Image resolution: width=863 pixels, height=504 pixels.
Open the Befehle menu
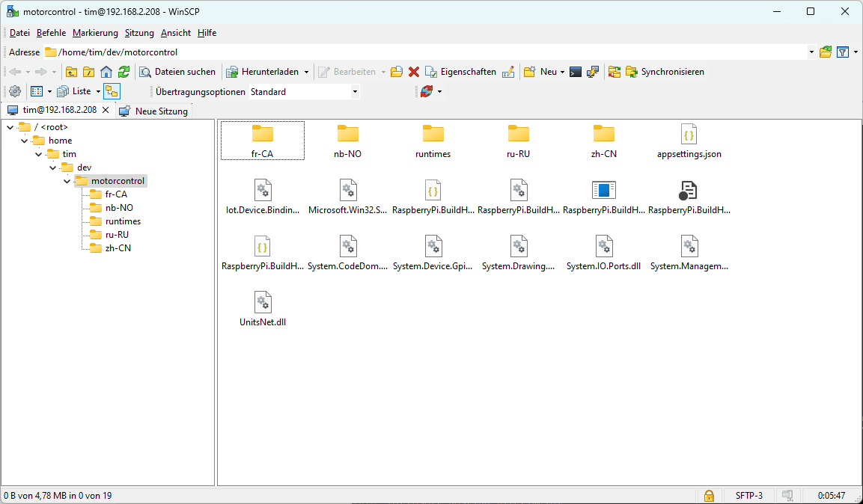click(51, 33)
